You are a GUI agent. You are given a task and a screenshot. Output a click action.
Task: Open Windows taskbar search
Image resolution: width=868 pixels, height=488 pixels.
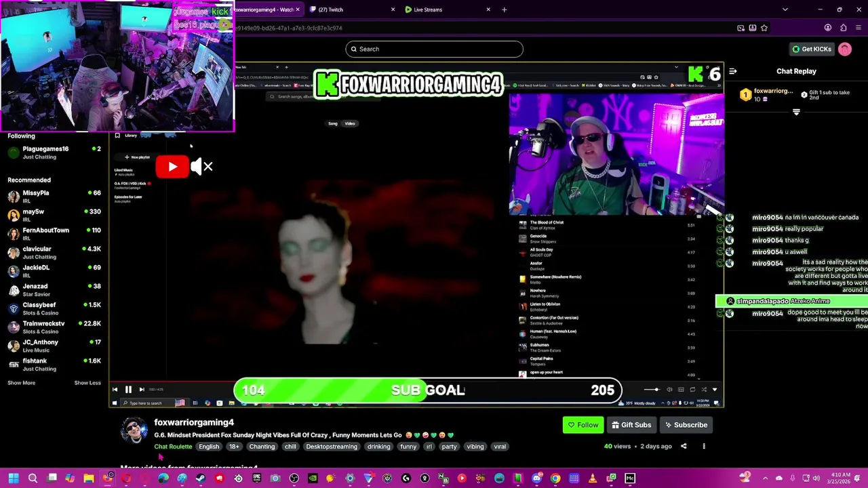pos(32,479)
